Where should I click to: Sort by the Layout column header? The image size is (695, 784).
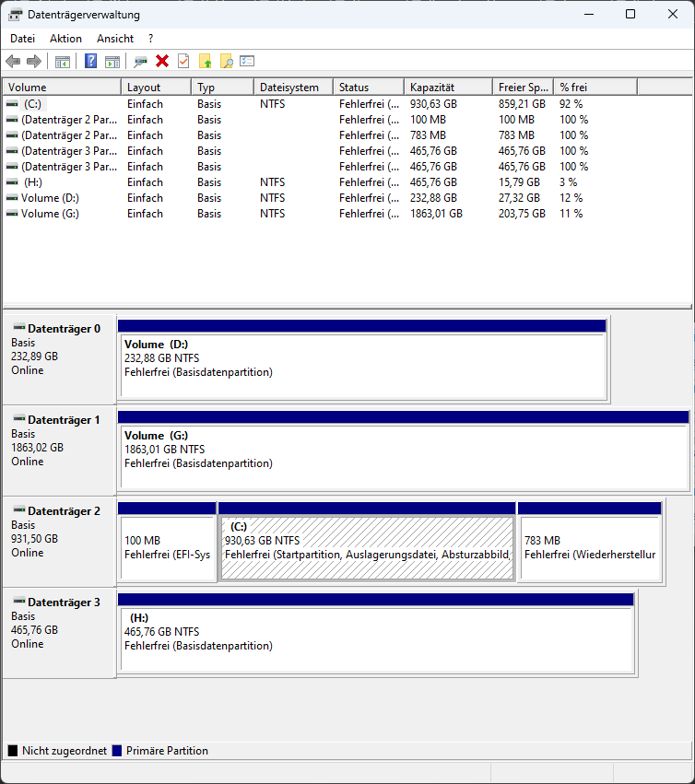(156, 87)
